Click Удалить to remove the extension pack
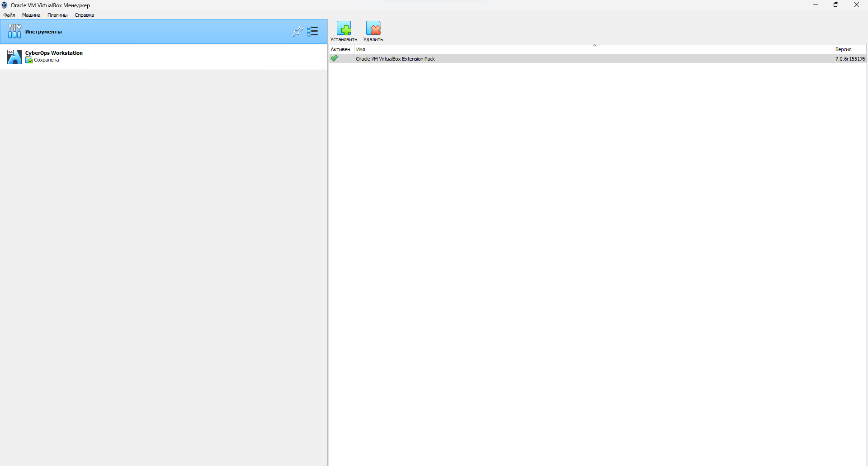868x466 pixels. point(373,31)
